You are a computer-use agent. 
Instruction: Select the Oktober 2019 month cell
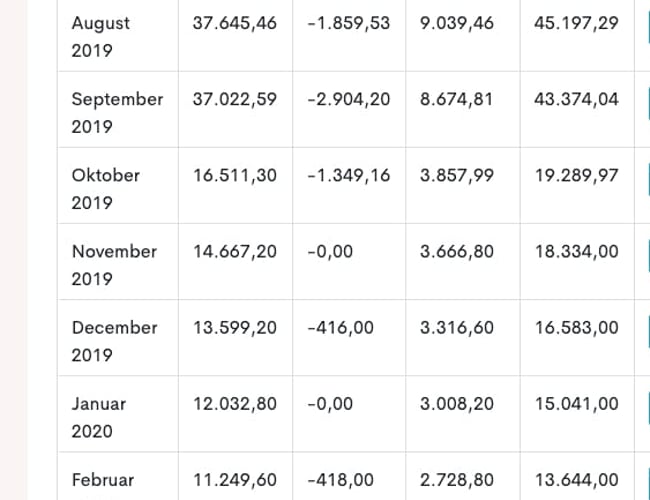click(x=106, y=188)
